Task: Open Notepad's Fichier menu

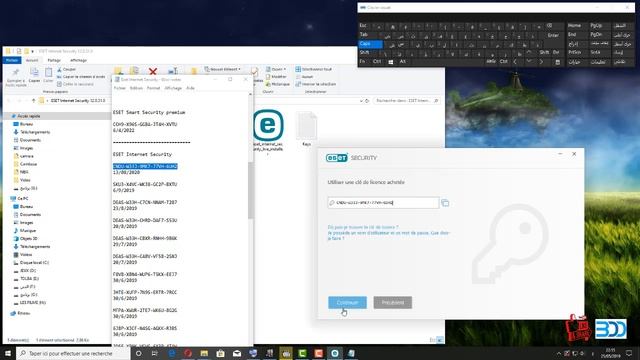Action: click(120, 88)
